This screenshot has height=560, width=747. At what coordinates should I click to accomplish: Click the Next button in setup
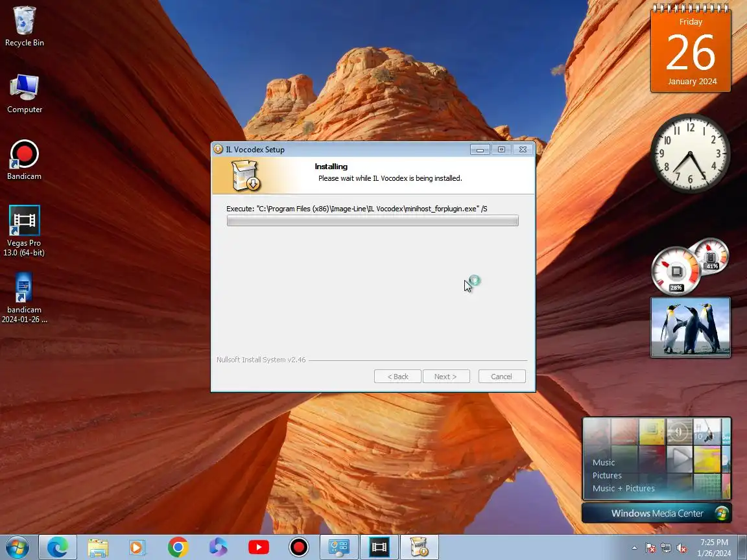click(x=446, y=376)
